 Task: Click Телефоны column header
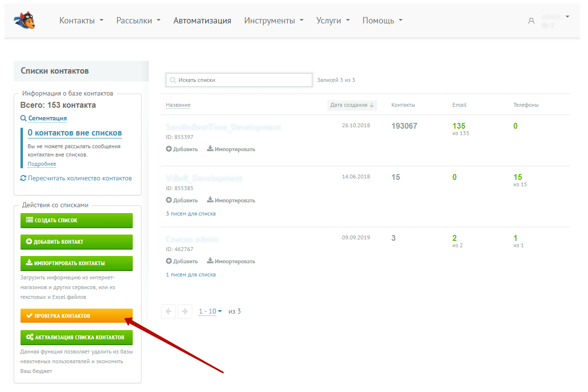pyautogui.click(x=526, y=105)
